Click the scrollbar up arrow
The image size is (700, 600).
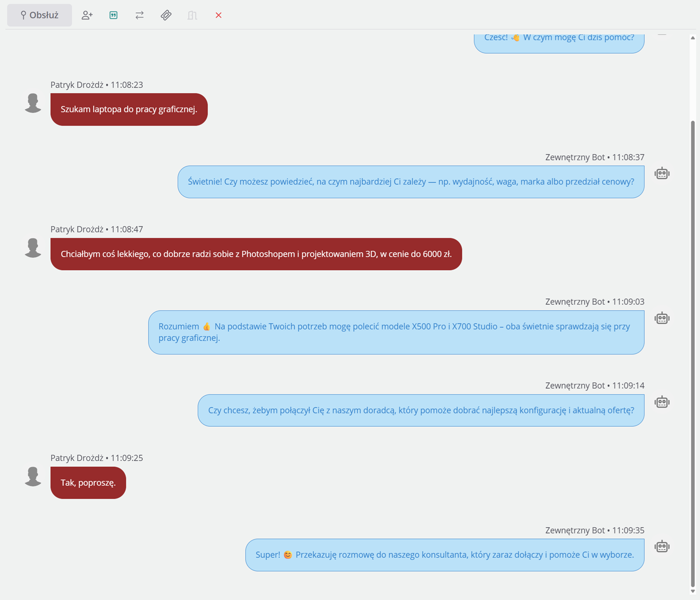[693, 38]
